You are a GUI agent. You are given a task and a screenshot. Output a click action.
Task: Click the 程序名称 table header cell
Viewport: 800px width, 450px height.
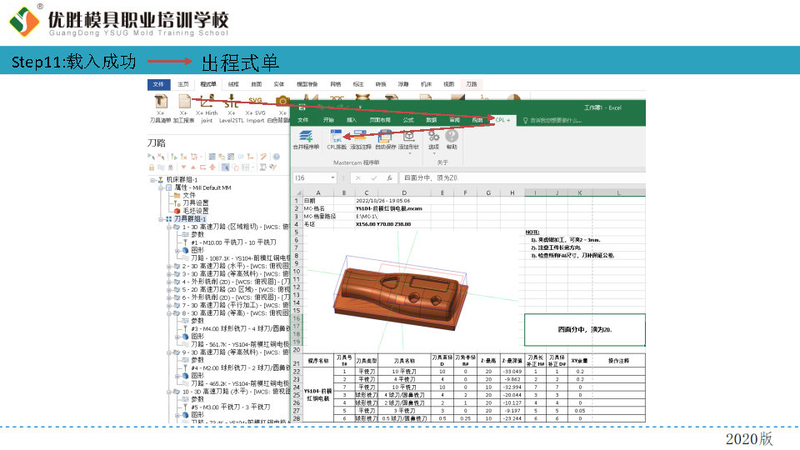[x=318, y=361]
